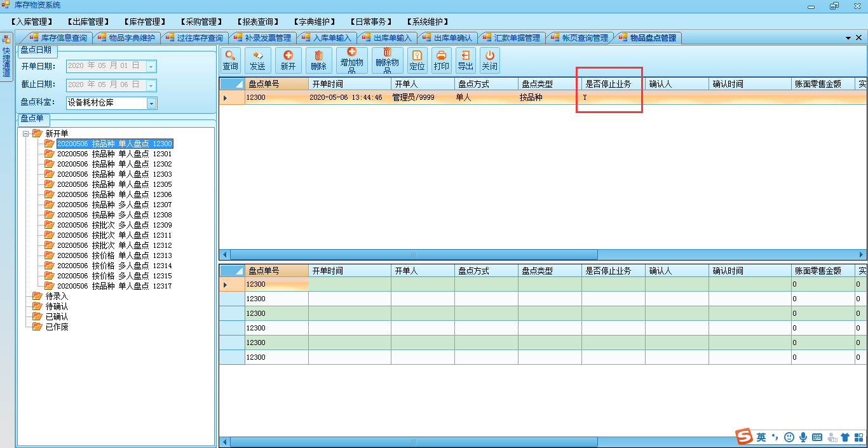Click the 导出 export toolbar button
Viewport: 868px width, 448px height.
tap(465, 60)
